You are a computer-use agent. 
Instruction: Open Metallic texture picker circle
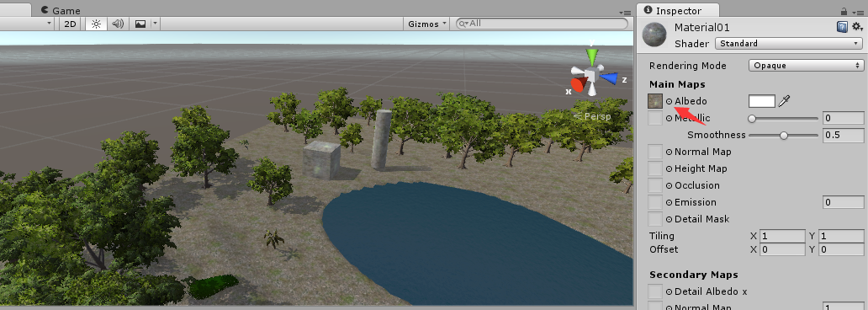[670, 118]
